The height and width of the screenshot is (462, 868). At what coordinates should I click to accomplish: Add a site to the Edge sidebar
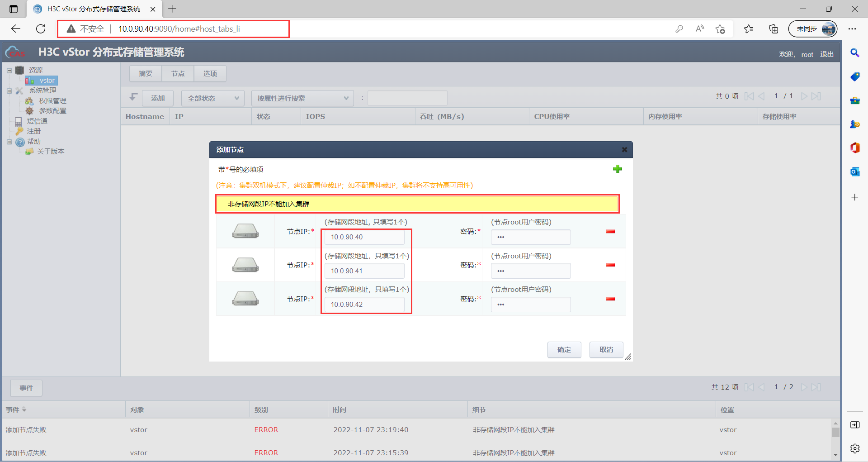(855, 197)
